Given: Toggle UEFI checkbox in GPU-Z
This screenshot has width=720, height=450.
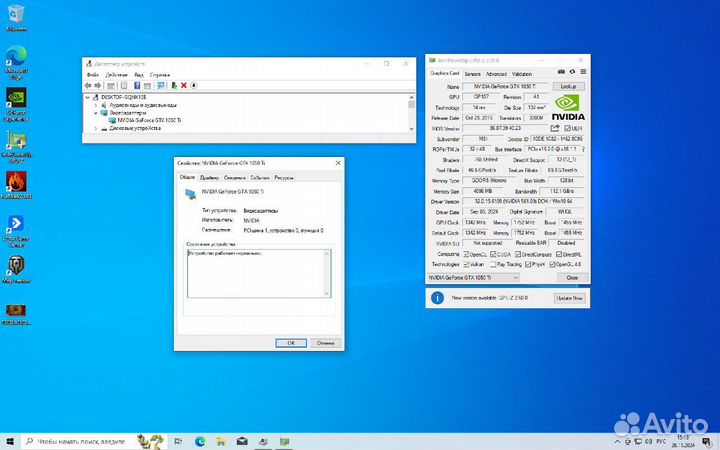Looking at the screenshot, I should click(x=568, y=129).
